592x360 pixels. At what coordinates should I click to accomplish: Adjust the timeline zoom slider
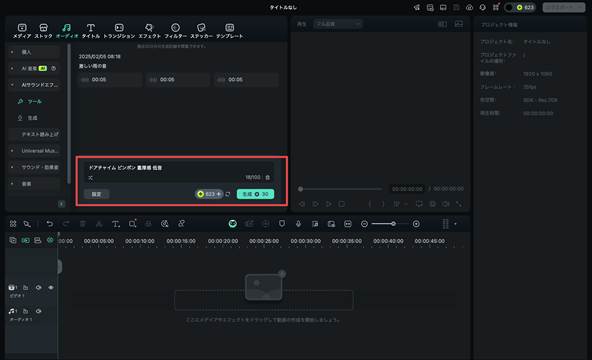point(389,224)
